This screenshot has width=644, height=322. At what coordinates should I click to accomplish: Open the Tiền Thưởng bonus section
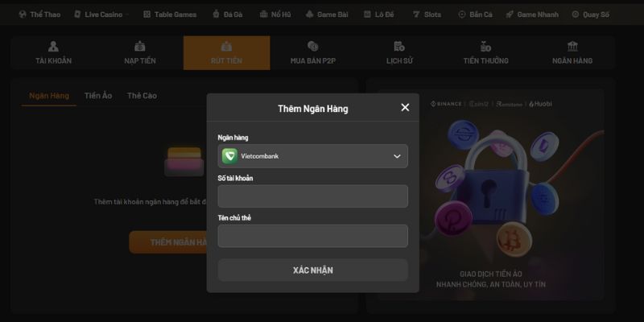(x=486, y=52)
